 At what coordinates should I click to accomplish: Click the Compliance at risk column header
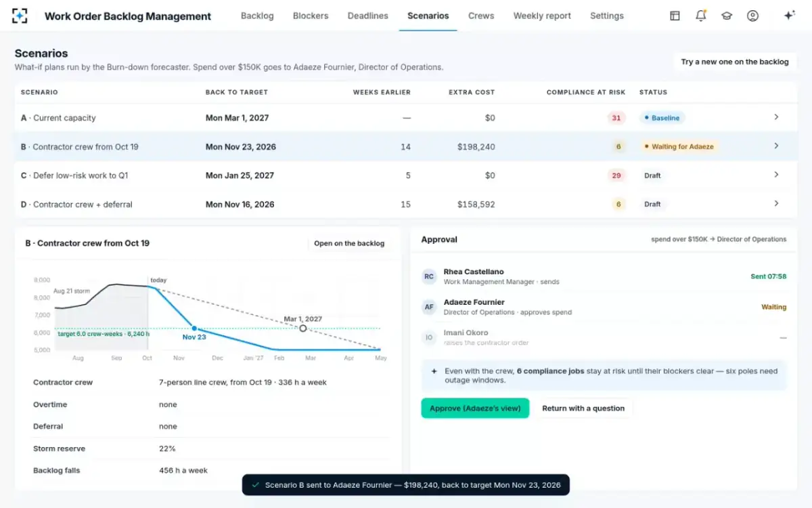(x=586, y=92)
